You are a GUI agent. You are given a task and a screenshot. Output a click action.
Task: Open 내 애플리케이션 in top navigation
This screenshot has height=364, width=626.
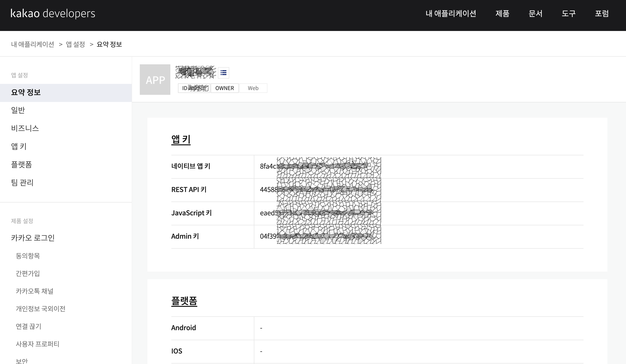[451, 13]
